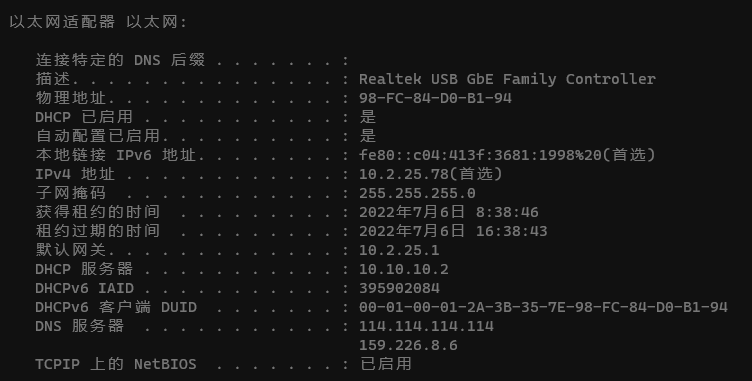Image resolution: width=752 pixels, height=381 pixels.
Task: Click the default gateway 10.2.25.1
Action: coord(399,250)
